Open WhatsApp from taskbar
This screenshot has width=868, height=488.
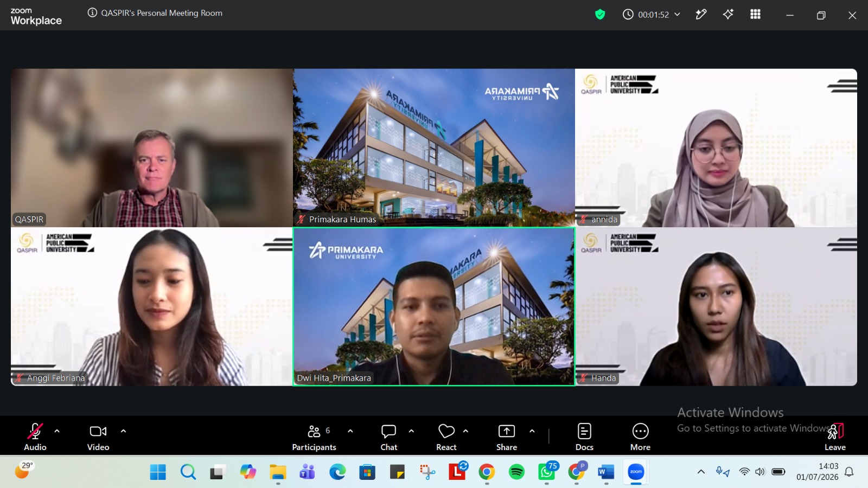546,472
